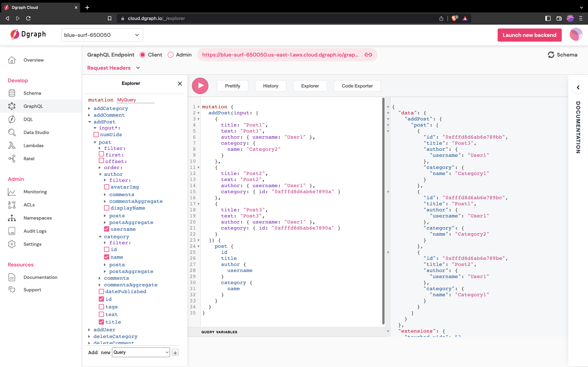Select the Admin endpoint radio button
Screen dimensions: 588x367
171,55
